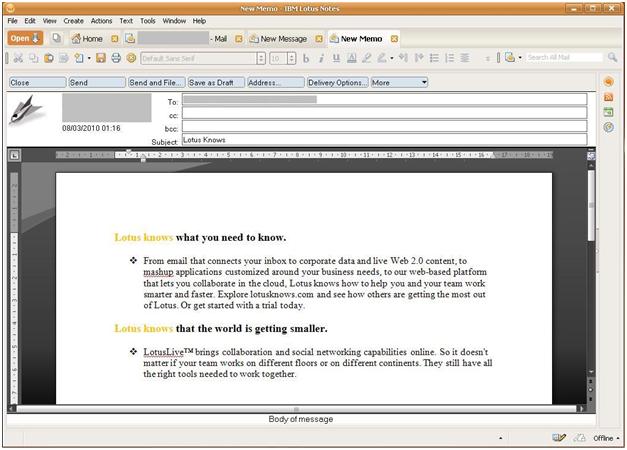Switch to the New Message tab
Image resolution: width=627 pixels, height=450 pixels.
278,39
